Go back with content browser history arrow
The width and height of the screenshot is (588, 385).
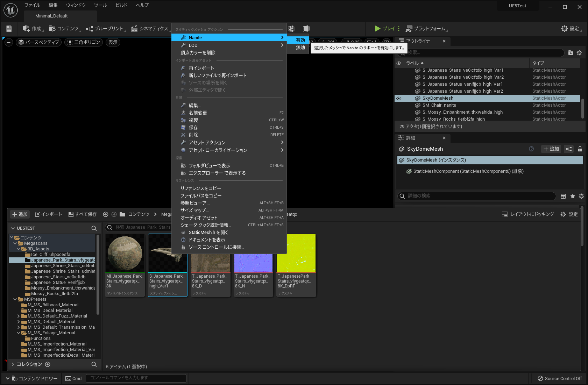click(x=106, y=214)
